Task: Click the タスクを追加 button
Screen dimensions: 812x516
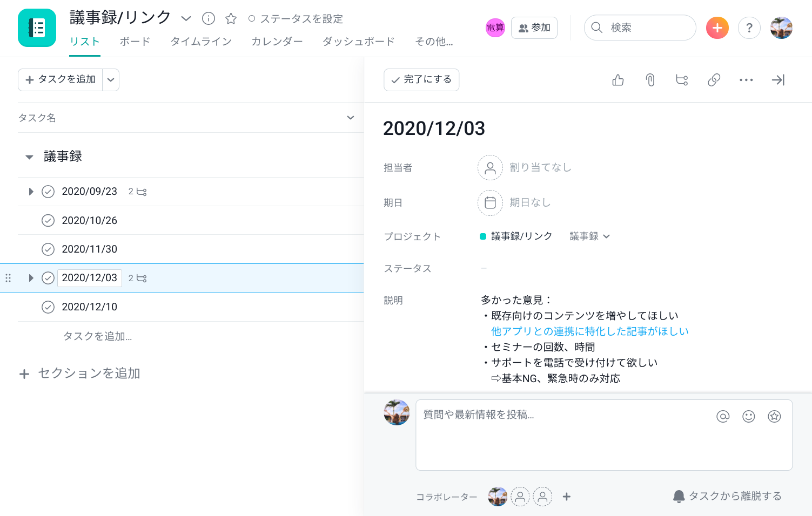Action: (x=61, y=80)
